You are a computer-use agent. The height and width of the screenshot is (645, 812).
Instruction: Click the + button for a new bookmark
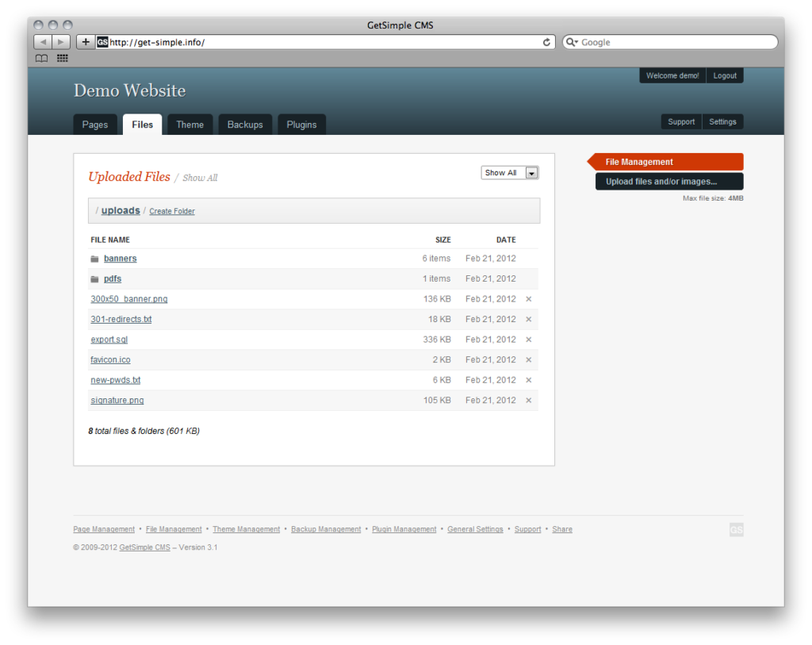[x=85, y=41]
